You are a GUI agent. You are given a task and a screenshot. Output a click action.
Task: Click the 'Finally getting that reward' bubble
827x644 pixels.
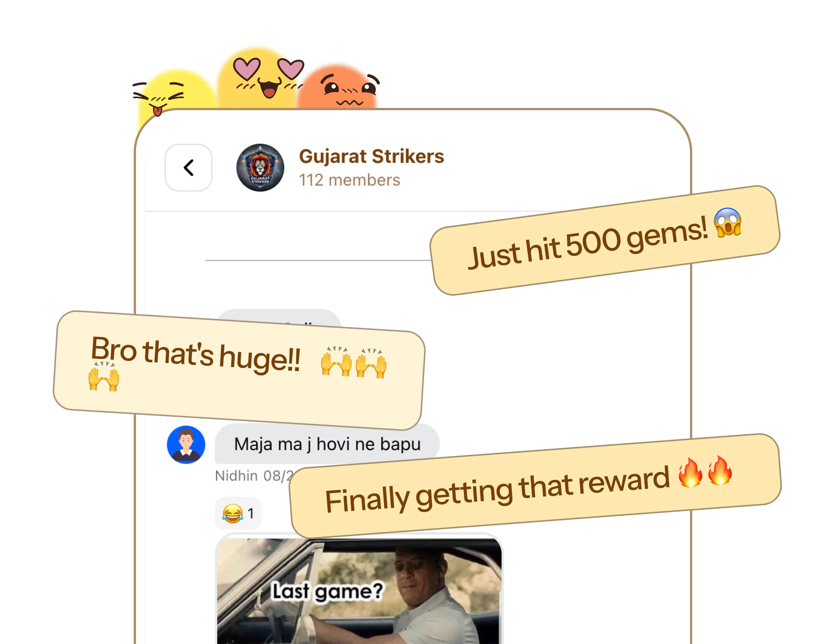[x=535, y=486]
